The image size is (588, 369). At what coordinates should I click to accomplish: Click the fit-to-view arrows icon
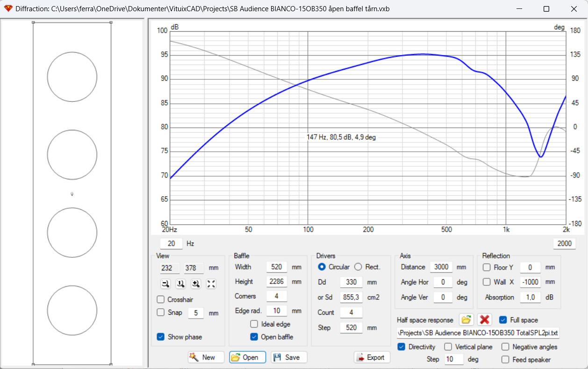[211, 284]
